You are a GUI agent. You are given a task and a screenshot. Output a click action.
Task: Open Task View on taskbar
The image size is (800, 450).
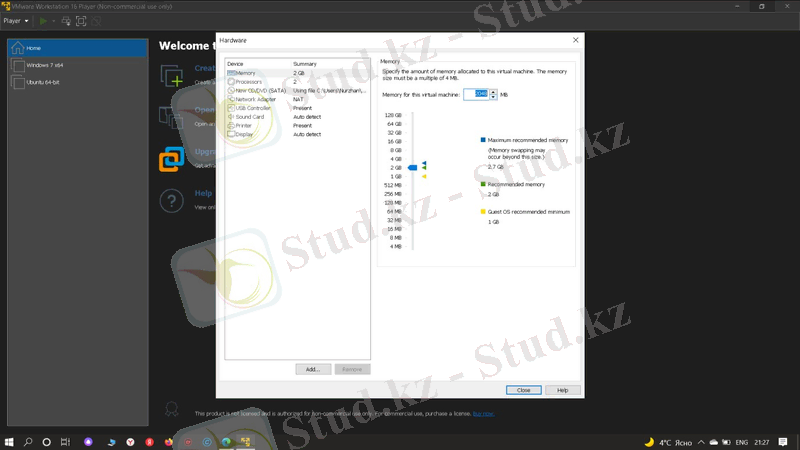[65, 442]
